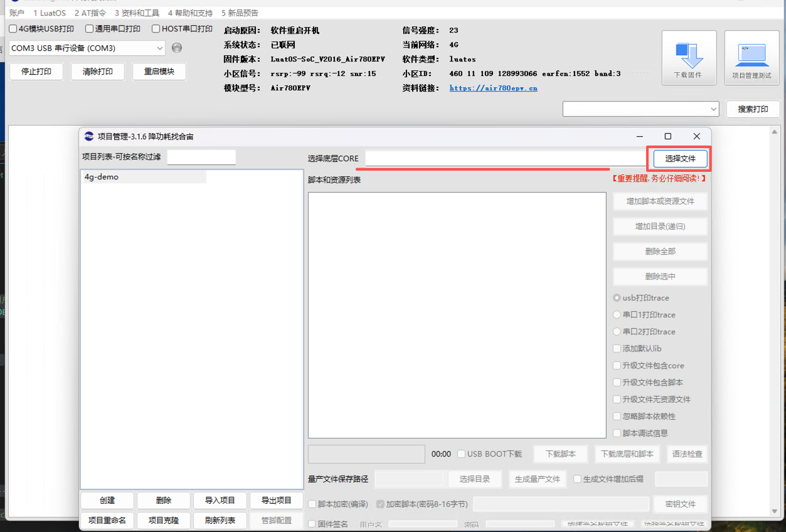Image resolution: width=786 pixels, height=532 pixels.
Task: Open the air780epv.cn resource link
Action: click(493, 88)
